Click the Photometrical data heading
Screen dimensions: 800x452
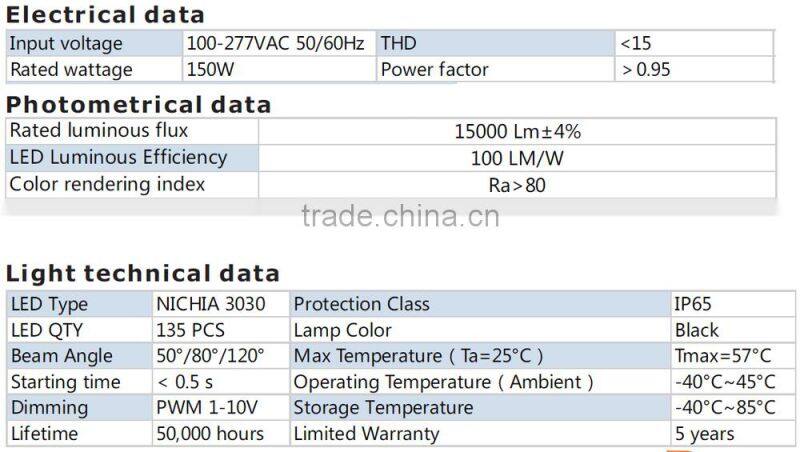[x=138, y=105]
